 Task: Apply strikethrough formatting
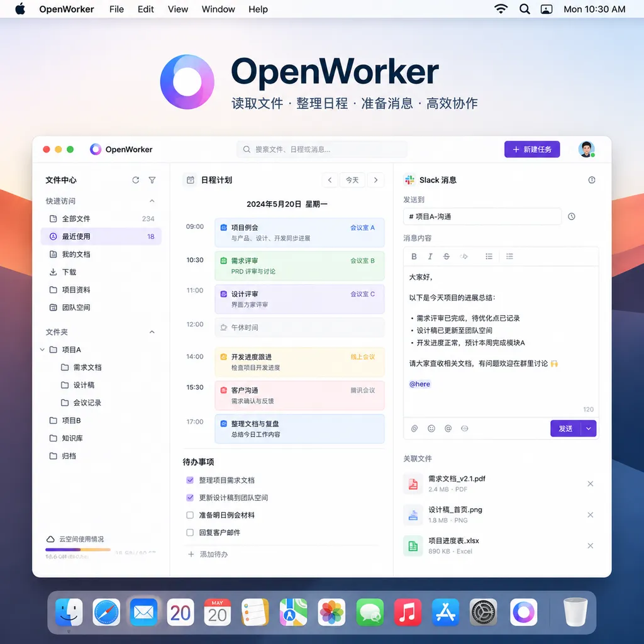click(x=447, y=257)
